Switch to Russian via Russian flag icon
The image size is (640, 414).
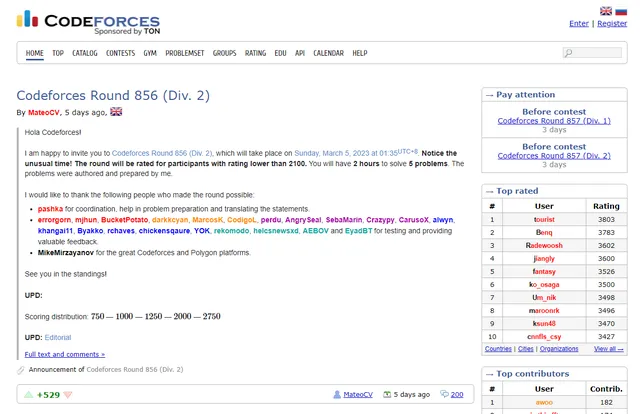pos(621,11)
